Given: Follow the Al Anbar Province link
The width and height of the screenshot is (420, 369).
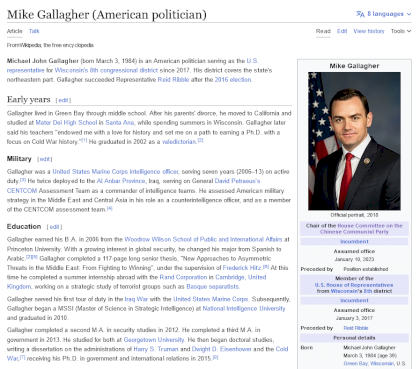Looking at the screenshot, I should click(x=121, y=181).
